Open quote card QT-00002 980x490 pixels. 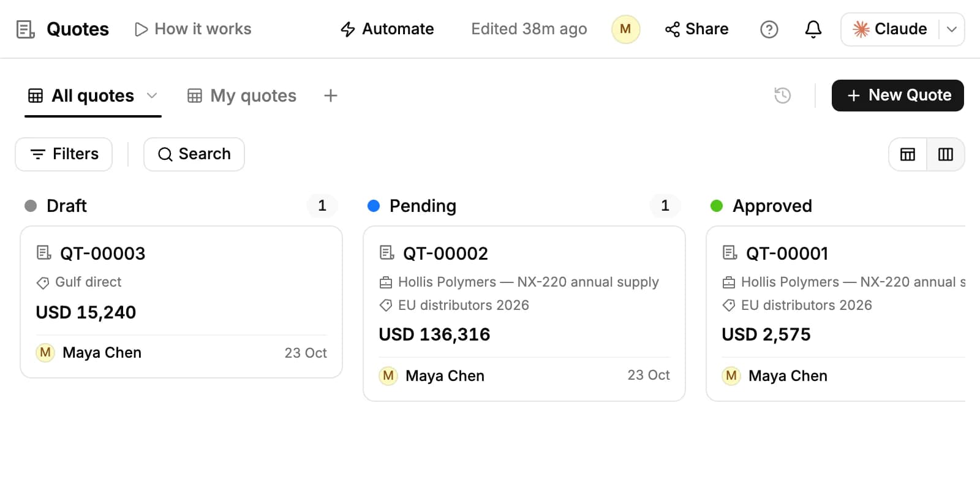tap(524, 314)
